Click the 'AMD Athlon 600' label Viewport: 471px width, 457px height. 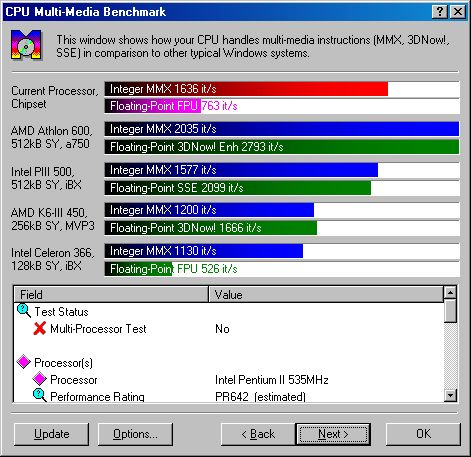[x=52, y=137]
